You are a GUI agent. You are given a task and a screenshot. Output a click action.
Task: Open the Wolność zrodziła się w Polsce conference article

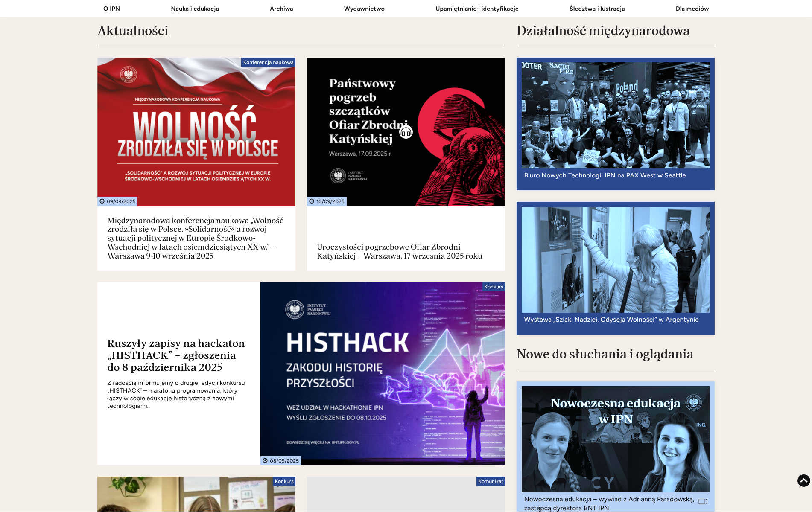(196, 238)
